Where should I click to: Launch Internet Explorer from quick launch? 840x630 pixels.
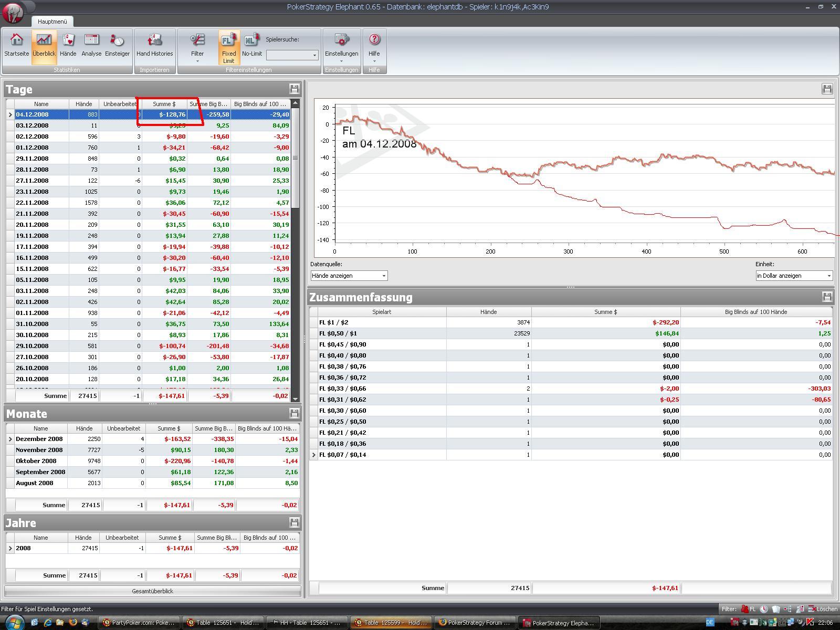pyautogui.click(x=48, y=623)
